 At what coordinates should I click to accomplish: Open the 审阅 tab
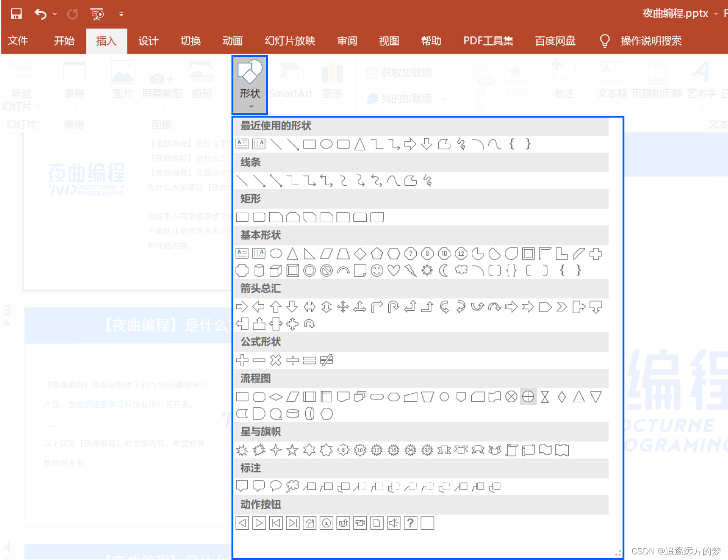click(x=347, y=41)
